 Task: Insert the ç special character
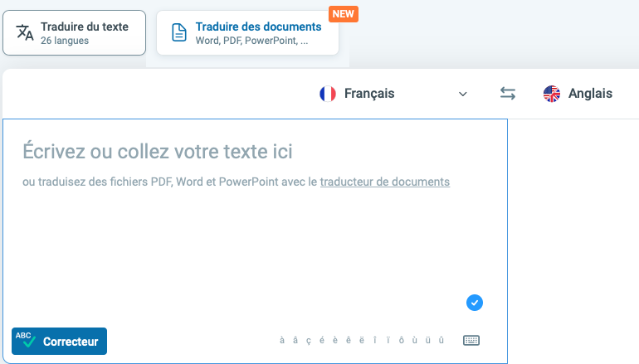pyautogui.click(x=309, y=340)
